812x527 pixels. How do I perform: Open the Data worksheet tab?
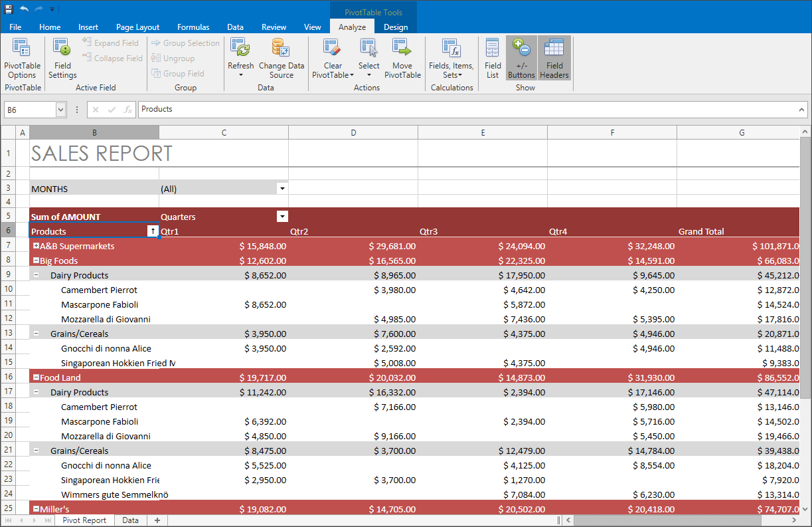coord(130,520)
